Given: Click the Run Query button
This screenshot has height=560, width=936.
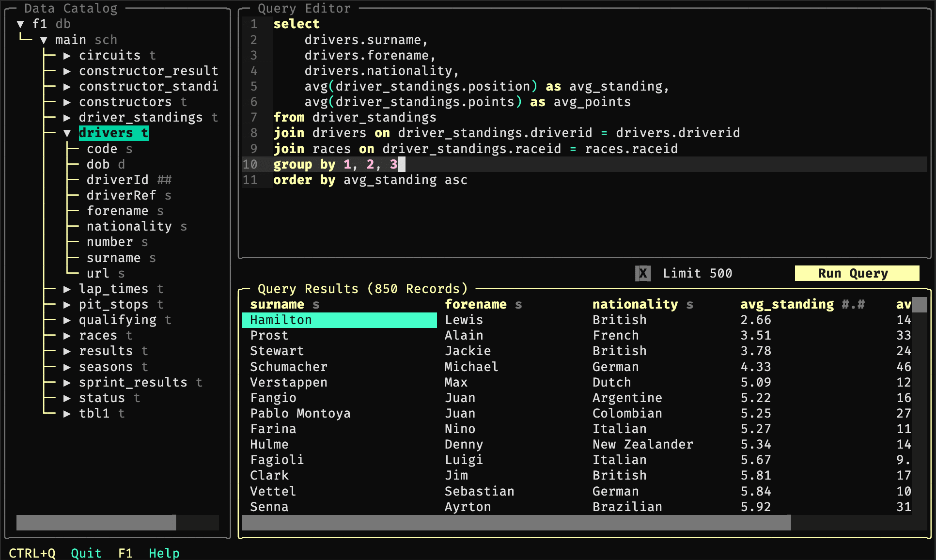Looking at the screenshot, I should (x=857, y=273).
